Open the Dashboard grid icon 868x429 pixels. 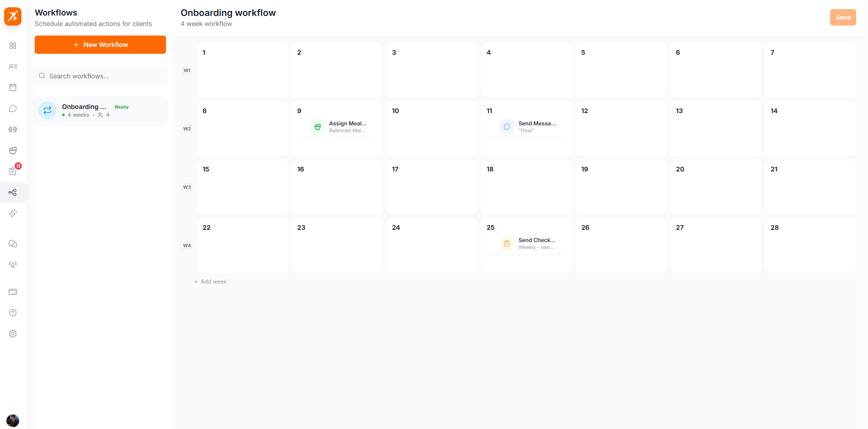click(13, 46)
